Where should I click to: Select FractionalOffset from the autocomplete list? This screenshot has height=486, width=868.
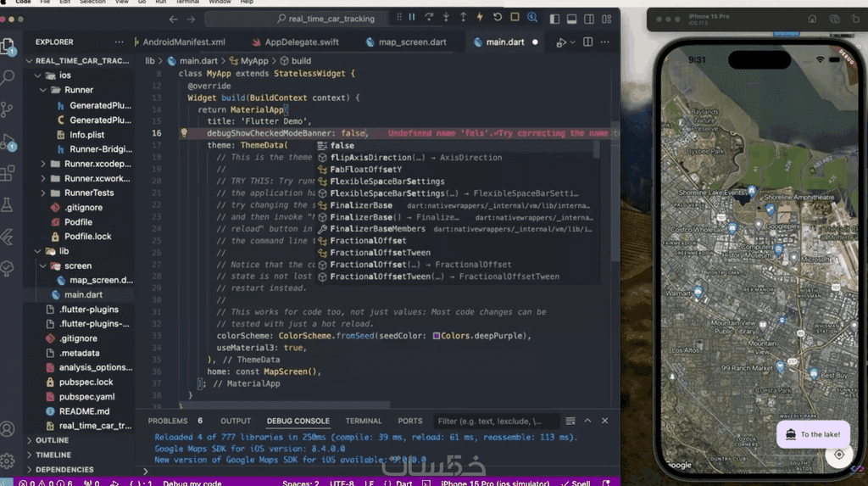368,241
